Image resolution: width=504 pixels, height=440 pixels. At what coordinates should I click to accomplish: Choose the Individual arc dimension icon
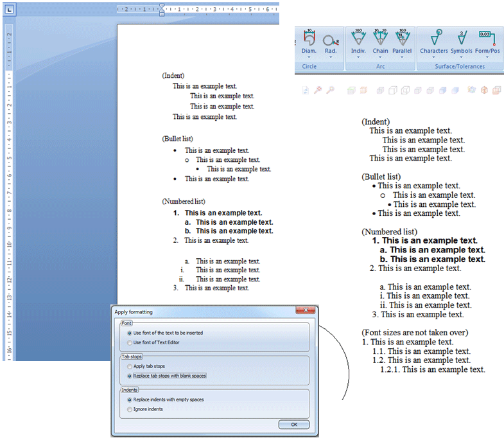point(358,37)
